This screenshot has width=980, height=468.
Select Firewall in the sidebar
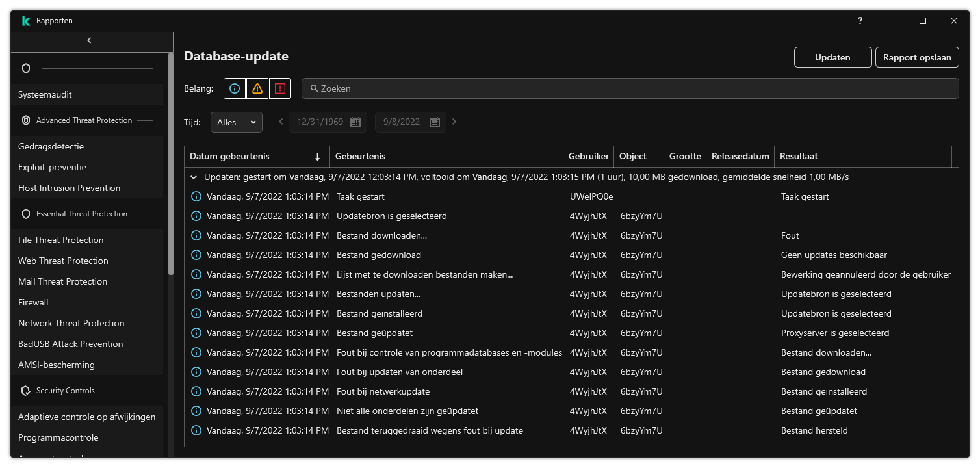tap(34, 302)
